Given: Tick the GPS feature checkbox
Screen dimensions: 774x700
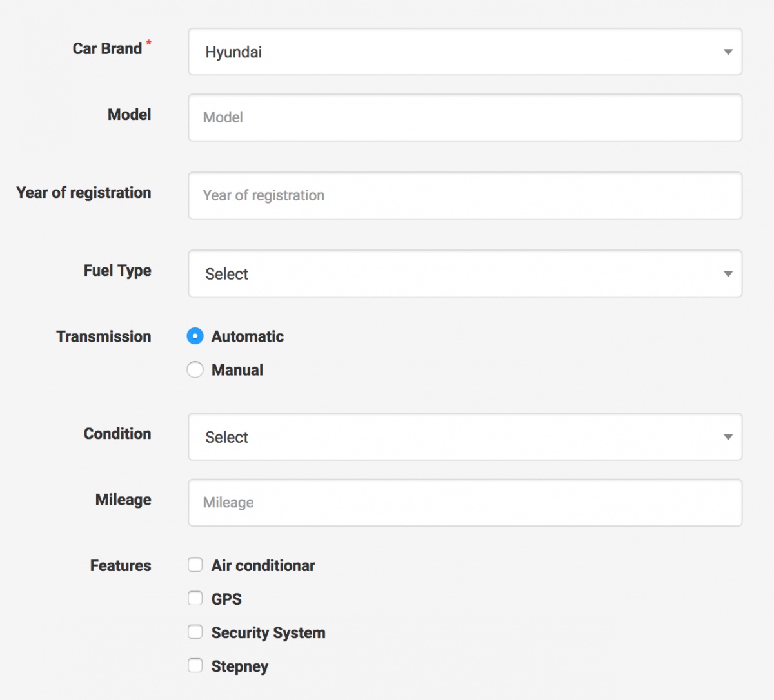Looking at the screenshot, I should (195, 599).
